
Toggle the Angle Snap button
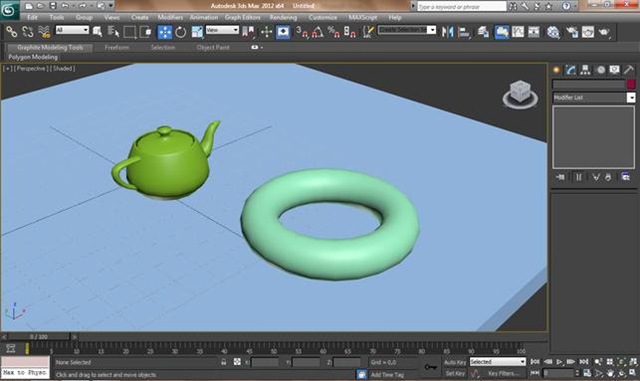(318, 32)
